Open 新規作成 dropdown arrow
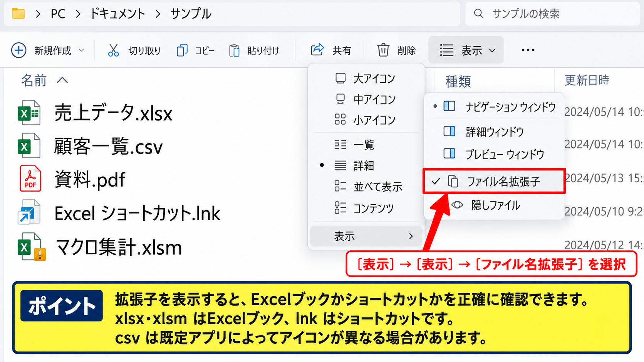 tap(81, 50)
